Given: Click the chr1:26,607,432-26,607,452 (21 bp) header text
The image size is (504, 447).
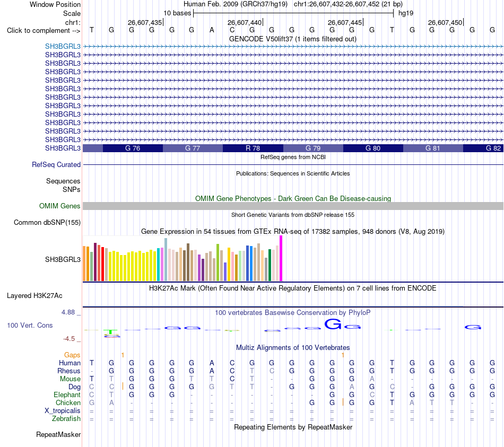Looking at the screenshot, I should [348, 4].
